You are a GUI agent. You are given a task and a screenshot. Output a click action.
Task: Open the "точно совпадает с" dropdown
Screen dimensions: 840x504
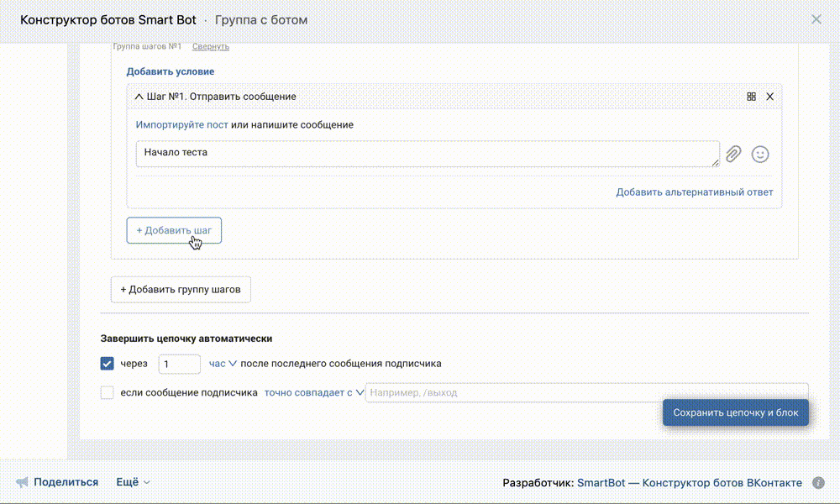(x=313, y=392)
